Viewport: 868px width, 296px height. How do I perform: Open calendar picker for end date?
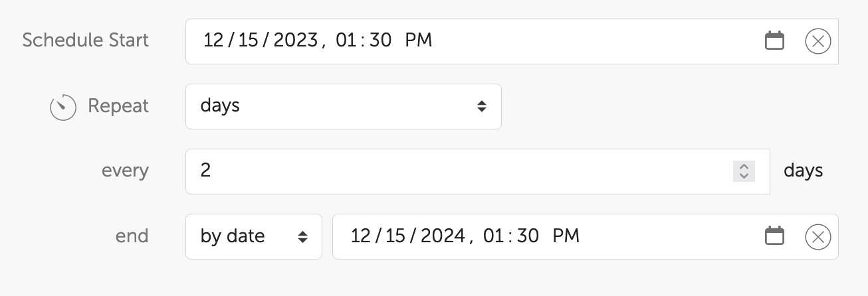pos(774,236)
